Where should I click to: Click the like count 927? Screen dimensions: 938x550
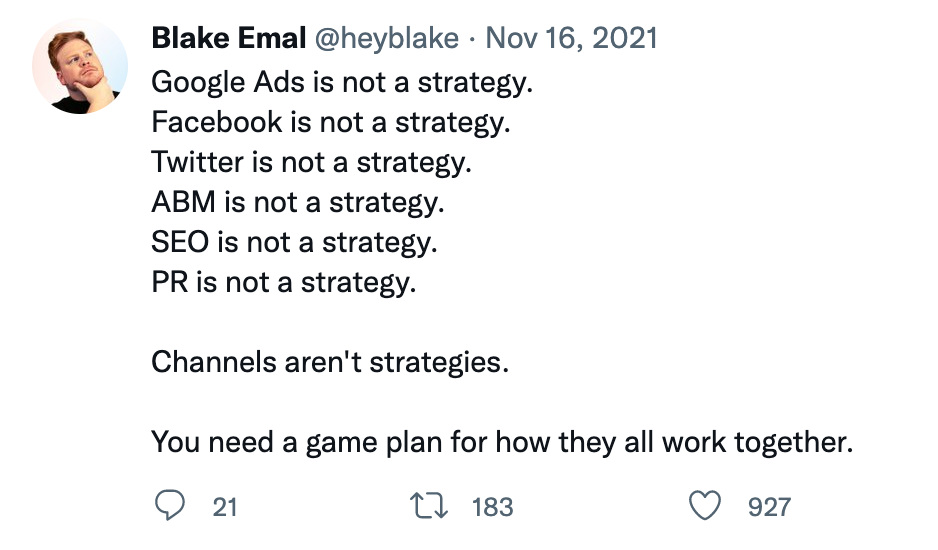(769, 507)
